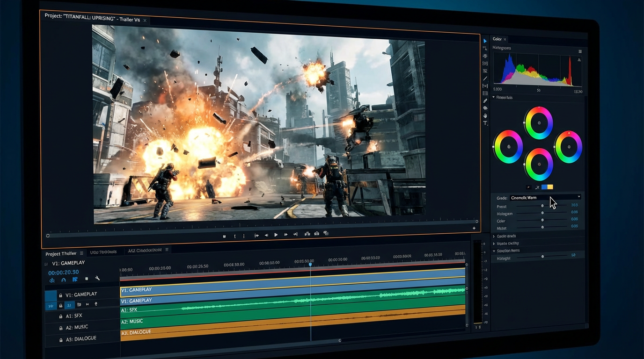Click the Stop transport button
Viewport: 644px width, 359px height.
click(x=224, y=236)
